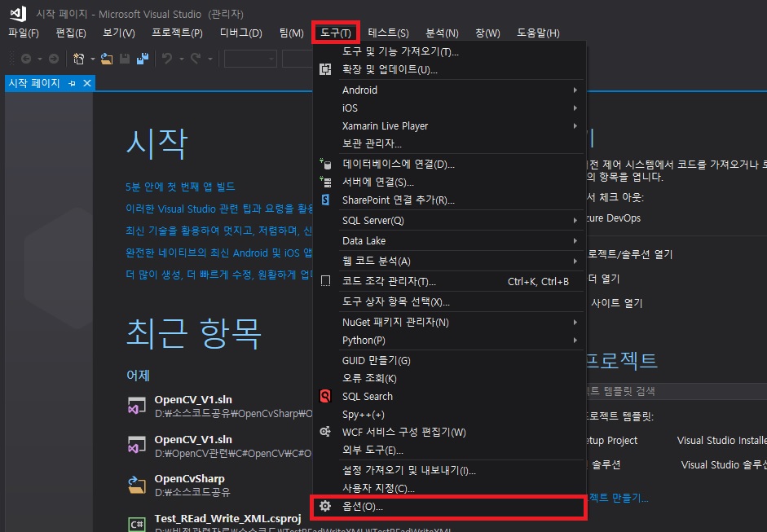This screenshot has width=767, height=532.
Task: Open OpenCvSharp recent item
Action: coord(189,479)
